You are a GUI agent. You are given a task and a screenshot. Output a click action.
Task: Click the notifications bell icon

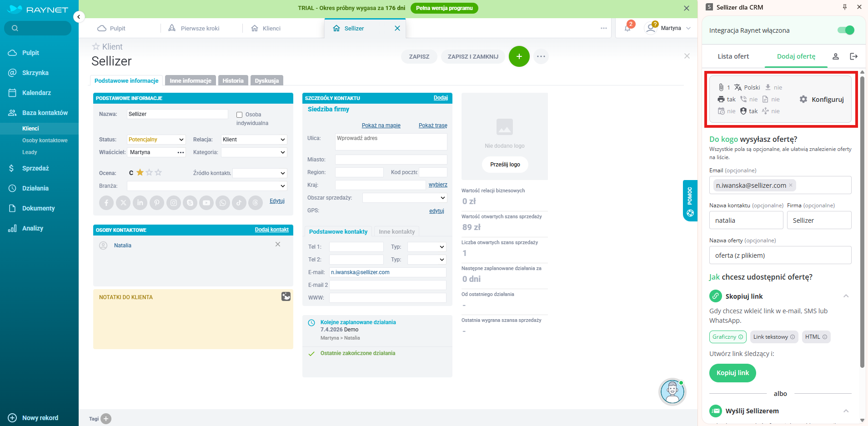(x=627, y=28)
